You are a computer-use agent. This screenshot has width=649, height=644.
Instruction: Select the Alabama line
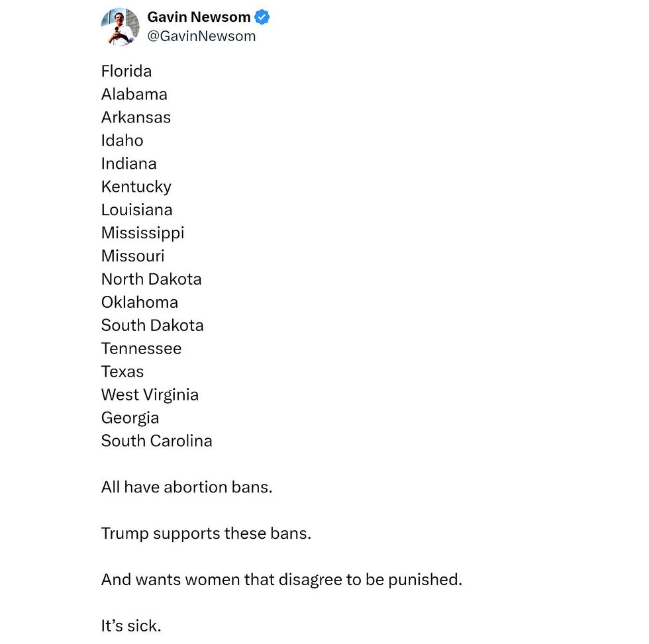pyautogui.click(x=134, y=94)
